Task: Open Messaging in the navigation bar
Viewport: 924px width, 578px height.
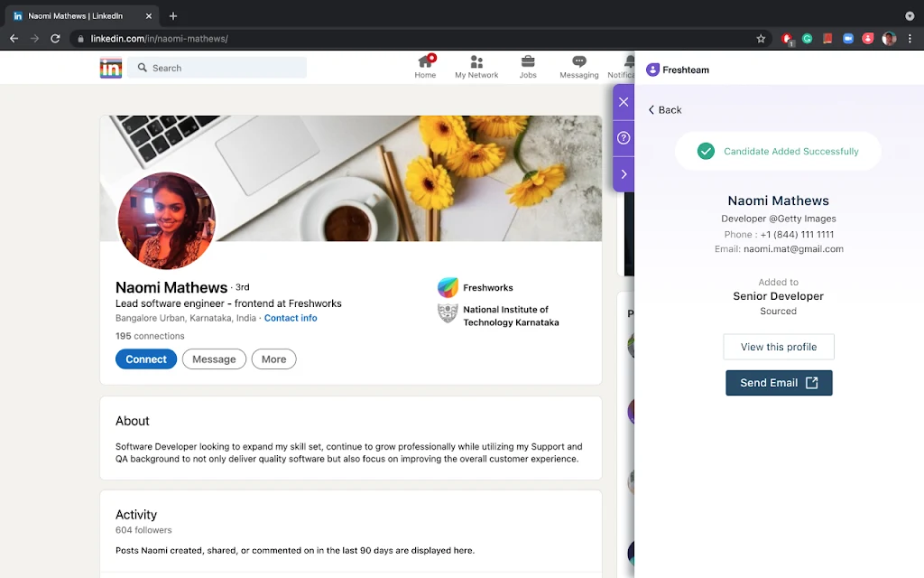Action: (x=578, y=67)
